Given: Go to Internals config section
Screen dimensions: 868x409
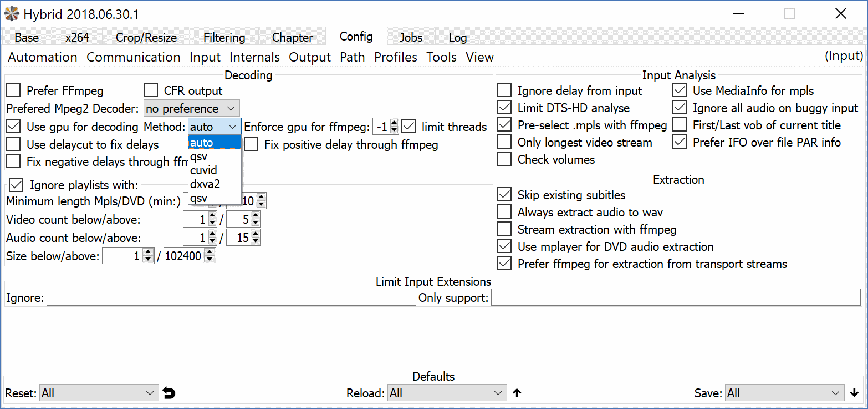Looking at the screenshot, I should pos(254,57).
